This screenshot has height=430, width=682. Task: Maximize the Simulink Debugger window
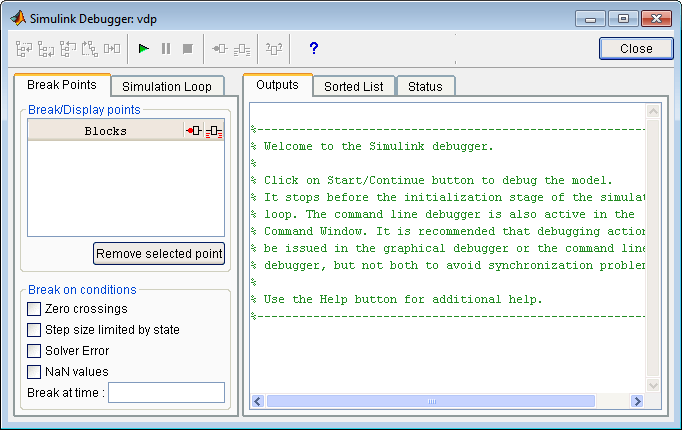[x=623, y=19]
